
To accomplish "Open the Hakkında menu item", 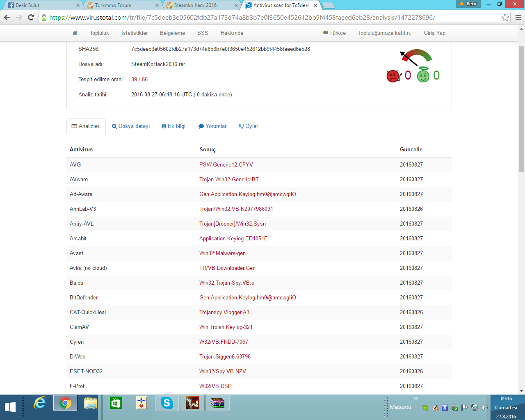I will pyautogui.click(x=232, y=33).
